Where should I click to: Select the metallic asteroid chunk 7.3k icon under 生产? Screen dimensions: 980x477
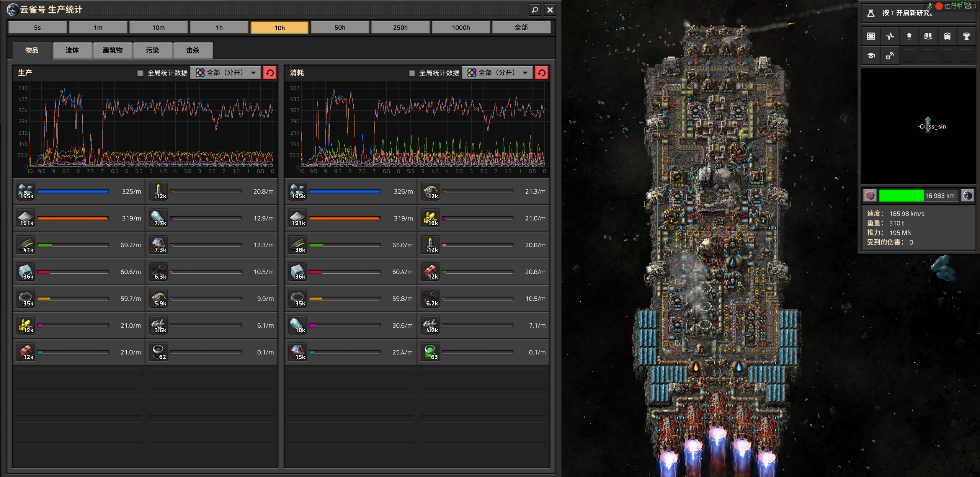(158, 245)
